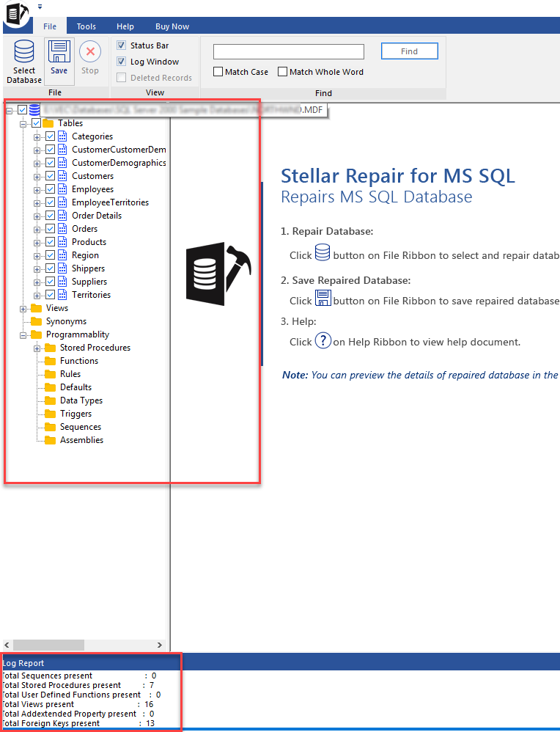The image size is (560, 732).
Task: Click the Customers table icon
Action: [62, 176]
